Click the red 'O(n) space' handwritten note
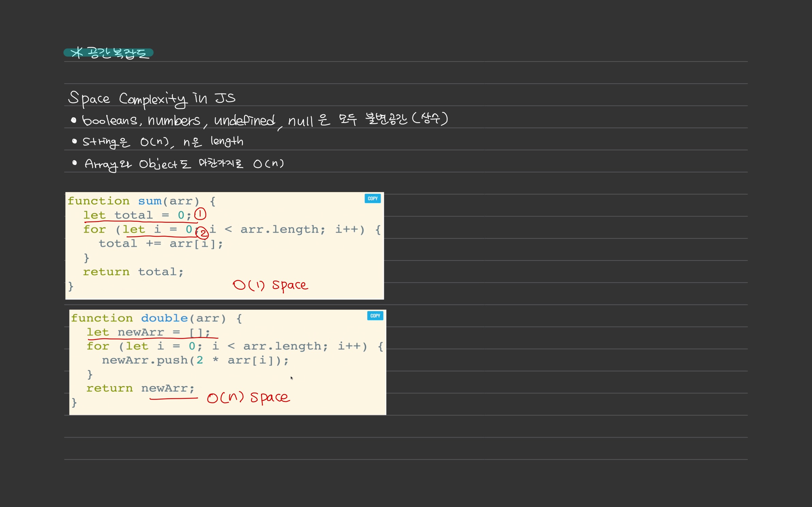Viewport: 812px width, 507px height. click(248, 397)
